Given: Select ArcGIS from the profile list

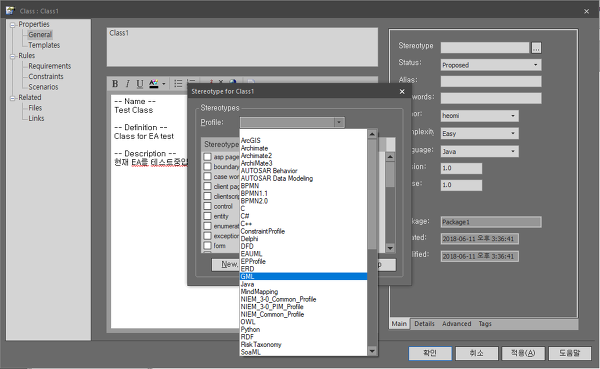Looking at the screenshot, I should (x=303, y=140).
